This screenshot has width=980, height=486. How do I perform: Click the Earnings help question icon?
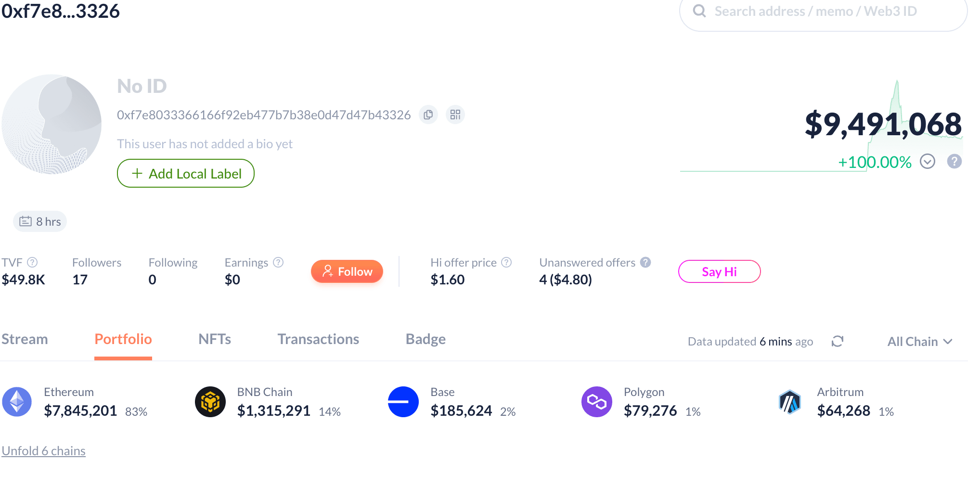[278, 262]
